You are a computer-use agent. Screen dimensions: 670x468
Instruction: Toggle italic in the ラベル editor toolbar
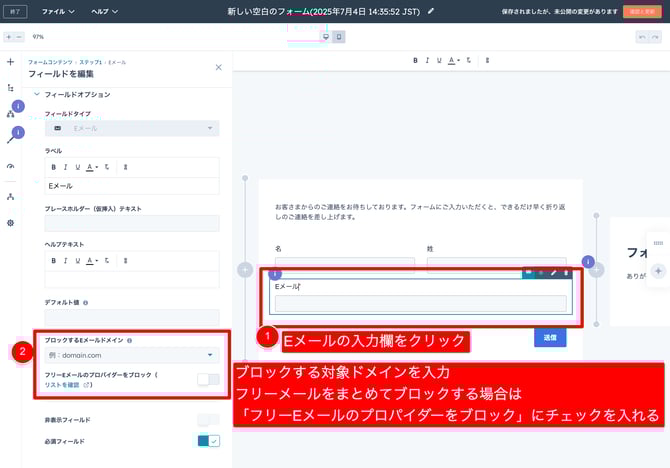coord(65,167)
